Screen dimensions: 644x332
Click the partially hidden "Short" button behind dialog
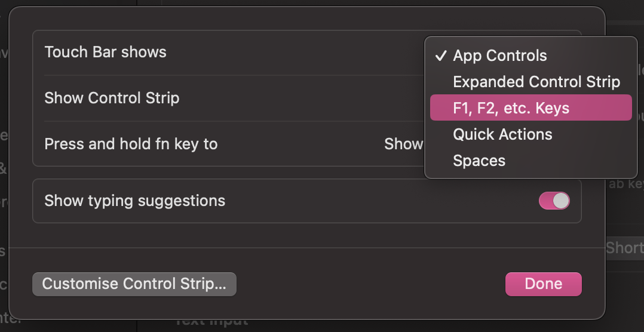(x=625, y=248)
